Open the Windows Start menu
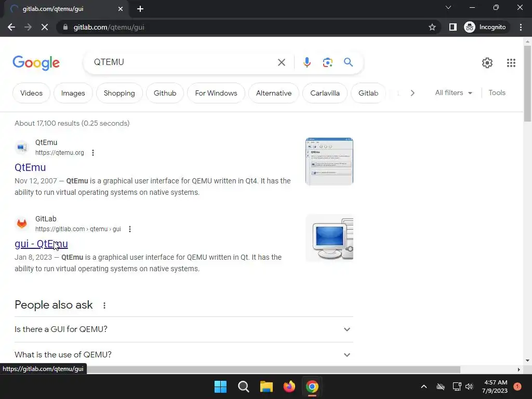Image resolution: width=532 pixels, height=399 pixels. 220,387
